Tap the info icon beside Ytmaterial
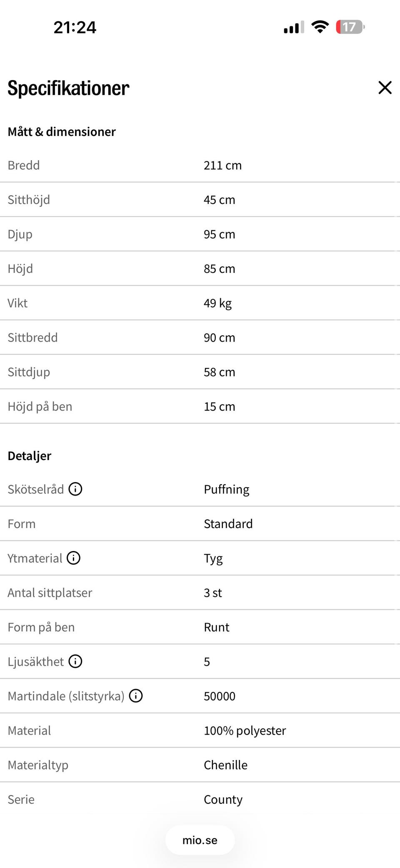Viewport: 400px width, 868px height. (x=74, y=558)
